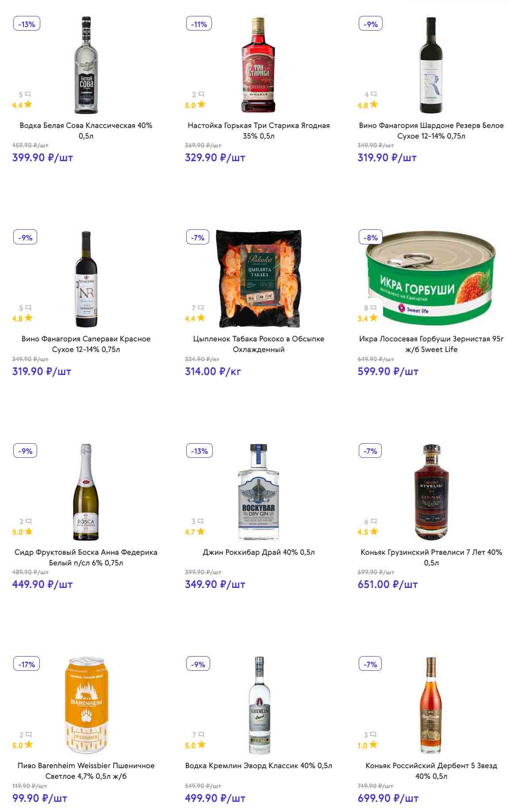
Task: Click the Bosca sparkling cider bottle image
Action: 86,491
